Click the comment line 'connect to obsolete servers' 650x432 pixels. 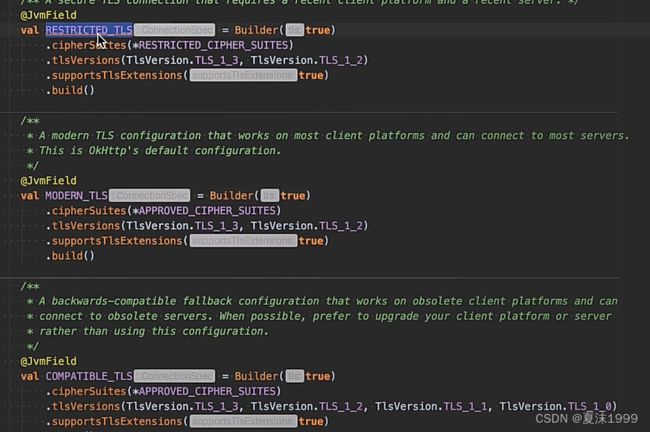pos(325,316)
